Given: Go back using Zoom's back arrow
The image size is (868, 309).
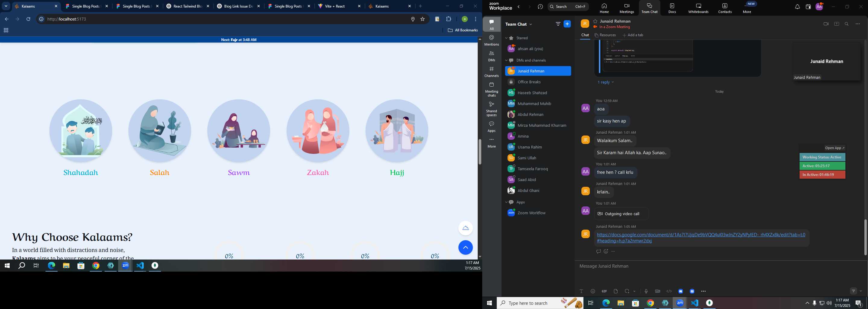Looking at the screenshot, I should tap(519, 7).
